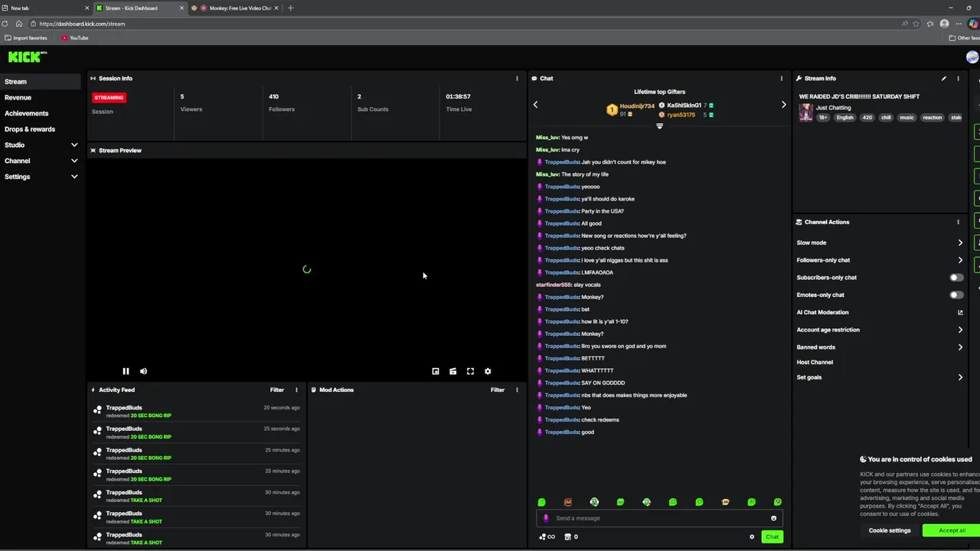
Task: Open Mod Actions three-dot menu
Action: [x=517, y=390]
